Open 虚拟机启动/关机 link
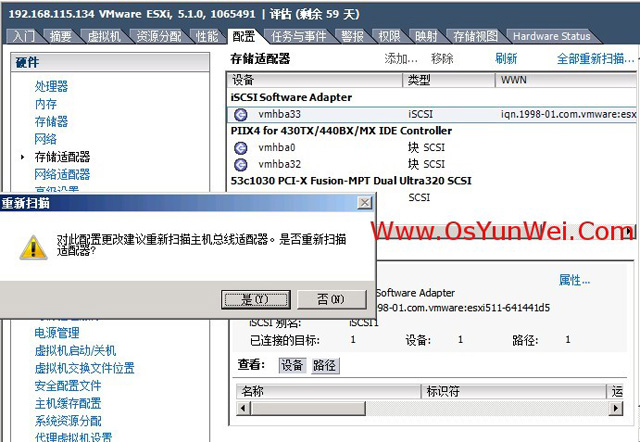This screenshot has height=442, width=640. tap(76, 350)
